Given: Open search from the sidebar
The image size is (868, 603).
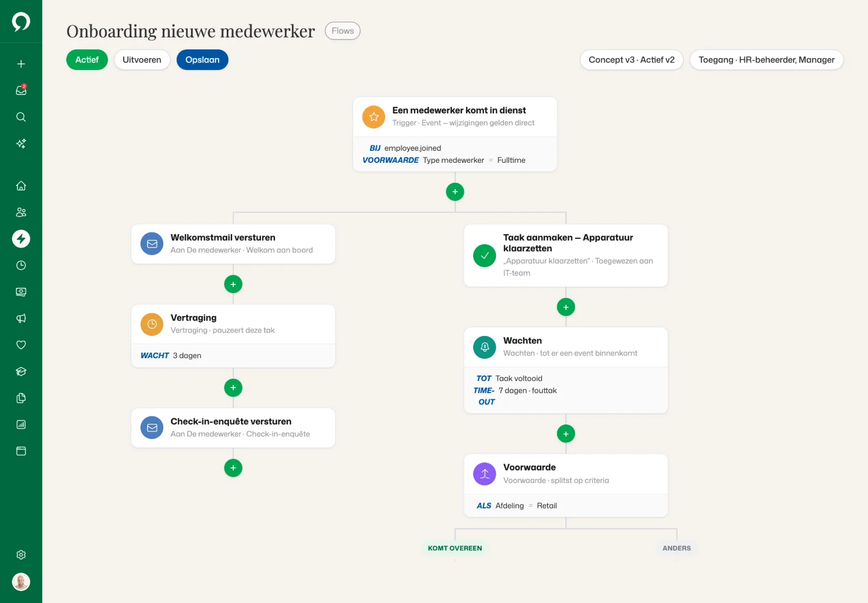Looking at the screenshot, I should 21,117.
